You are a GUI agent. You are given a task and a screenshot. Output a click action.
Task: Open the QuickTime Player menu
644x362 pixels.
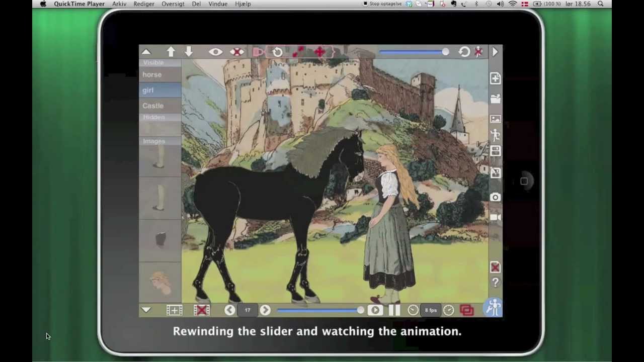(x=79, y=4)
